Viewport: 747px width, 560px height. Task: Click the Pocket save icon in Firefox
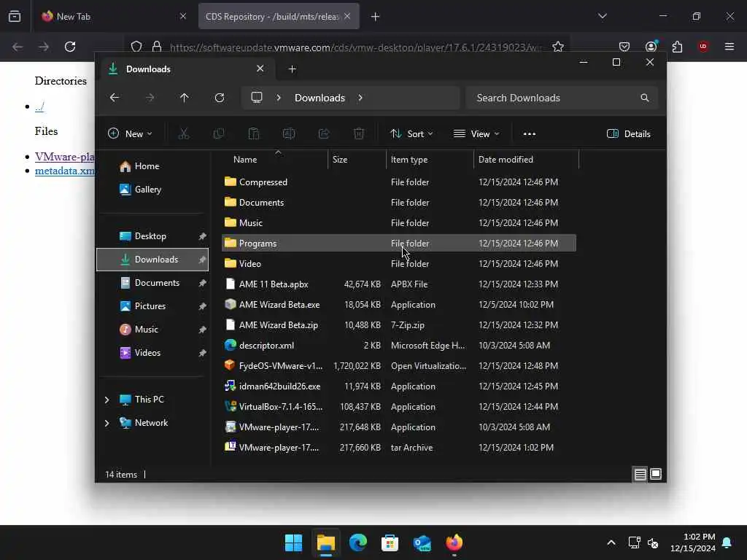[x=624, y=47]
